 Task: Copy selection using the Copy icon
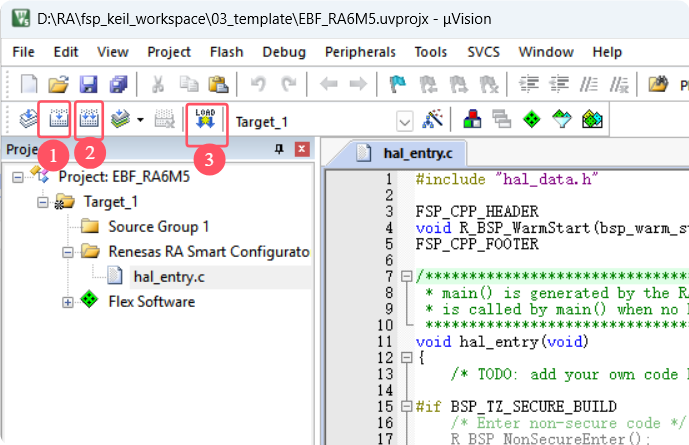(x=189, y=83)
